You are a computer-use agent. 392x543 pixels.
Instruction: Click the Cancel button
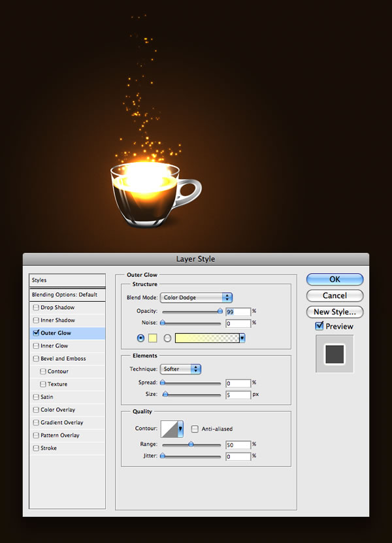tap(335, 296)
